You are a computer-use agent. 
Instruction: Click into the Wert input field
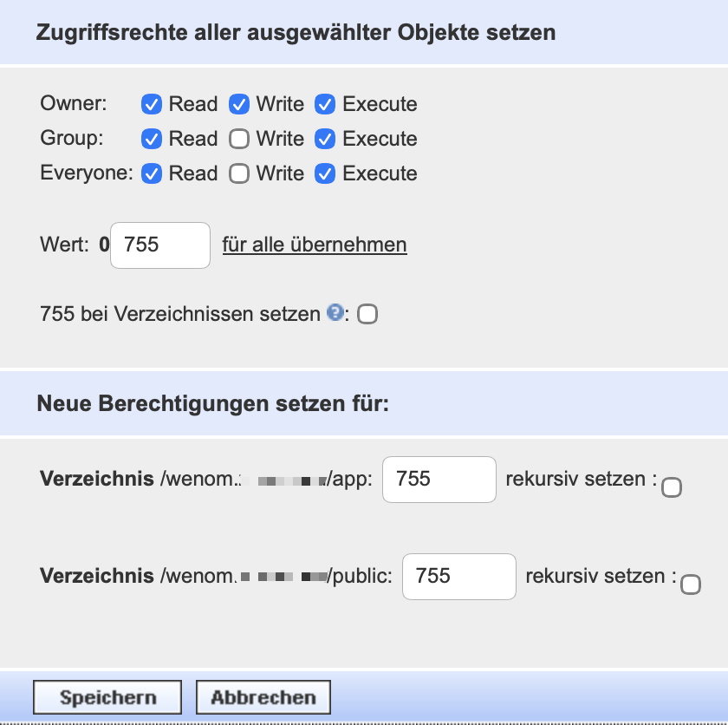(x=159, y=245)
